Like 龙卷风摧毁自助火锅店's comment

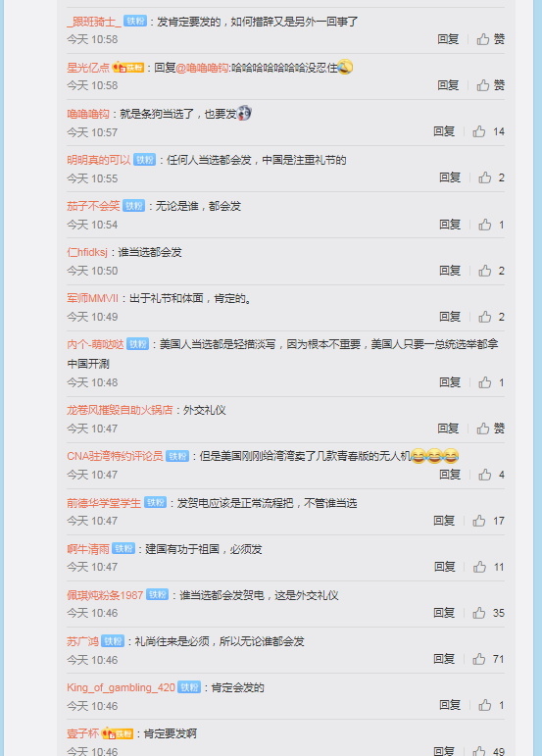click(490, 428)
